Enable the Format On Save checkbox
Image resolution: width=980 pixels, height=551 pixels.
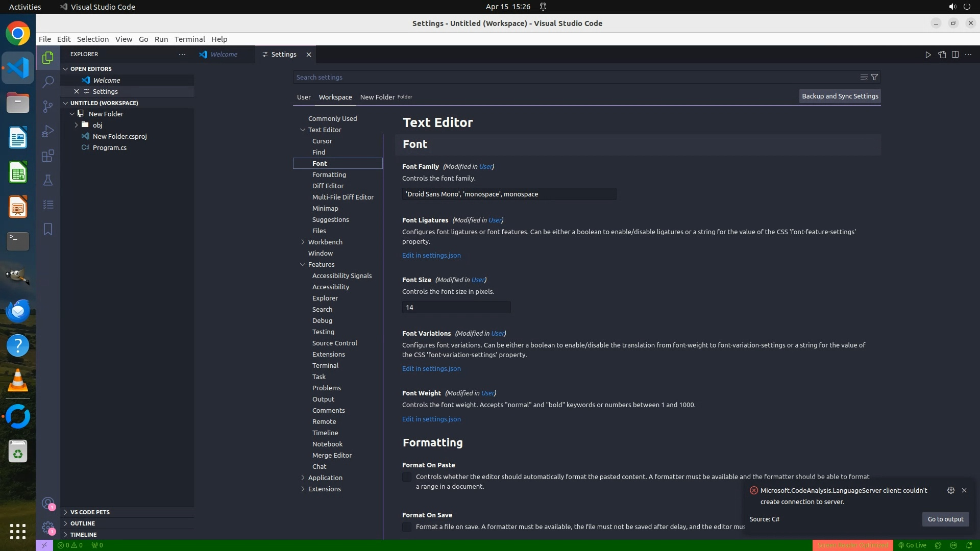407,527
